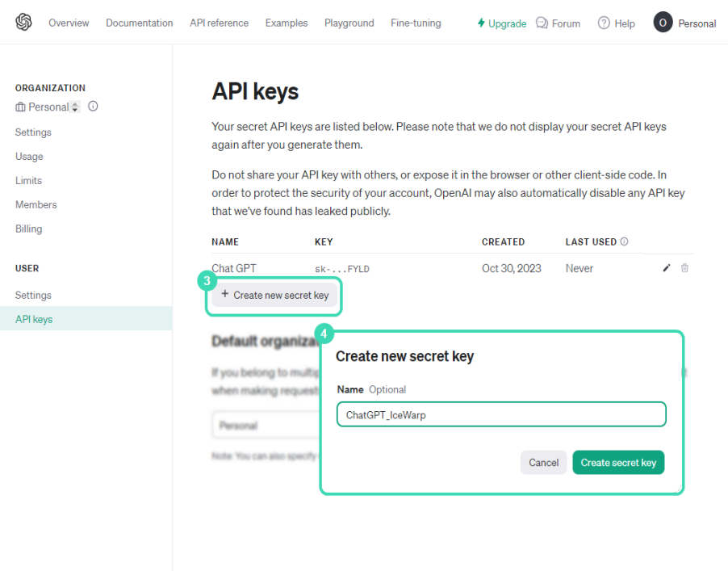Image resolution: width=728 pixels, height=571 pixels.
Task: Delete Chat GPT key with trash icon
Action: [684, 268]
